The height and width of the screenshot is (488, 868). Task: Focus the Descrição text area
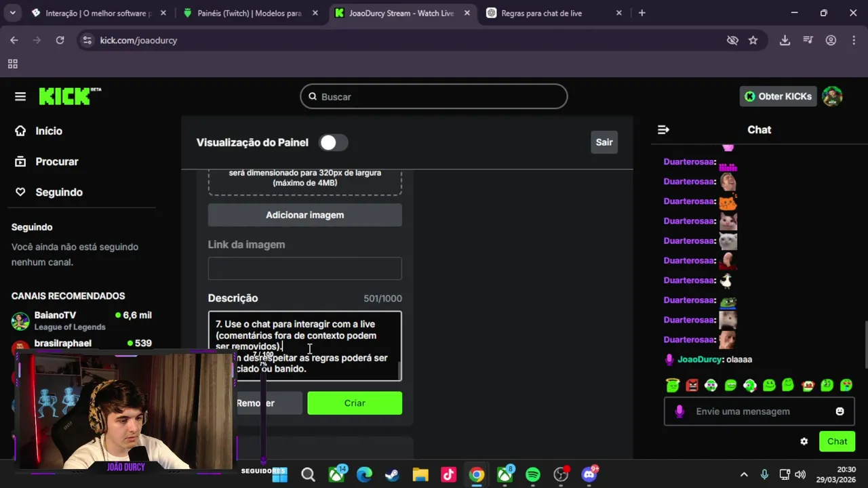click(304, 346)
